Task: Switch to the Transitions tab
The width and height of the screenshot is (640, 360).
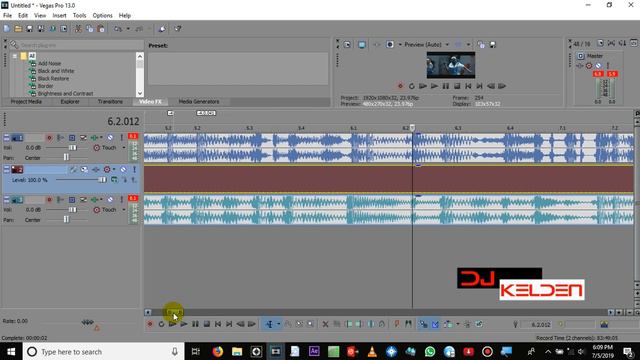Action: pyautogui.click(x=110, y=102)
